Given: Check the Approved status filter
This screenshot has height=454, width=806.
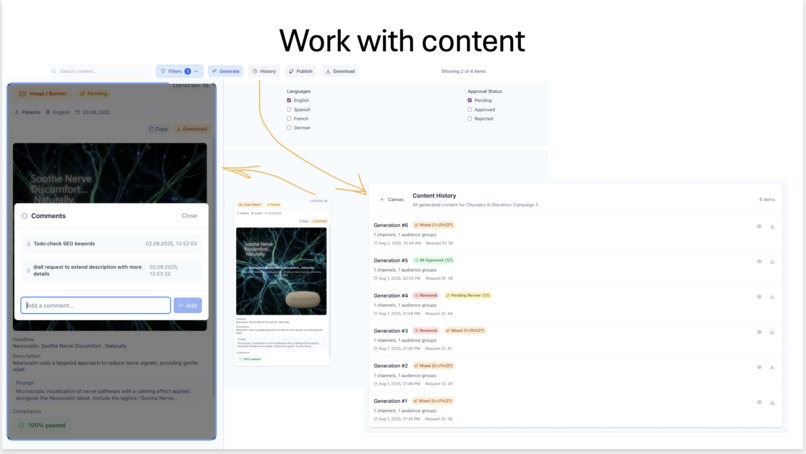Looking at the screenshot, I should (470, 110).
